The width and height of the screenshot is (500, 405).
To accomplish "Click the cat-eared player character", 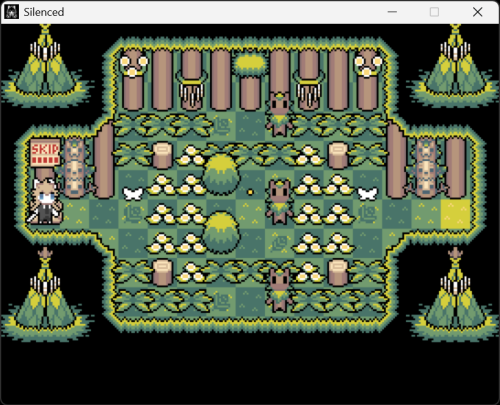I will coord(46,201).
